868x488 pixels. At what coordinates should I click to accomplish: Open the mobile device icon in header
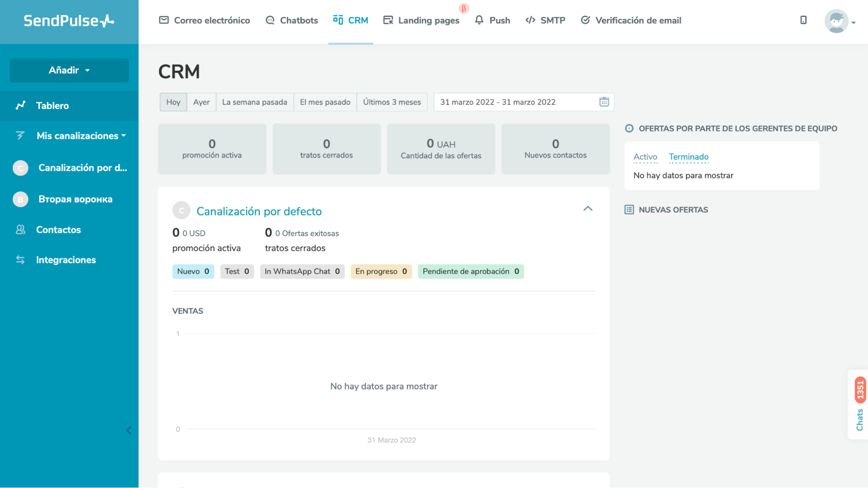[803, 20]
